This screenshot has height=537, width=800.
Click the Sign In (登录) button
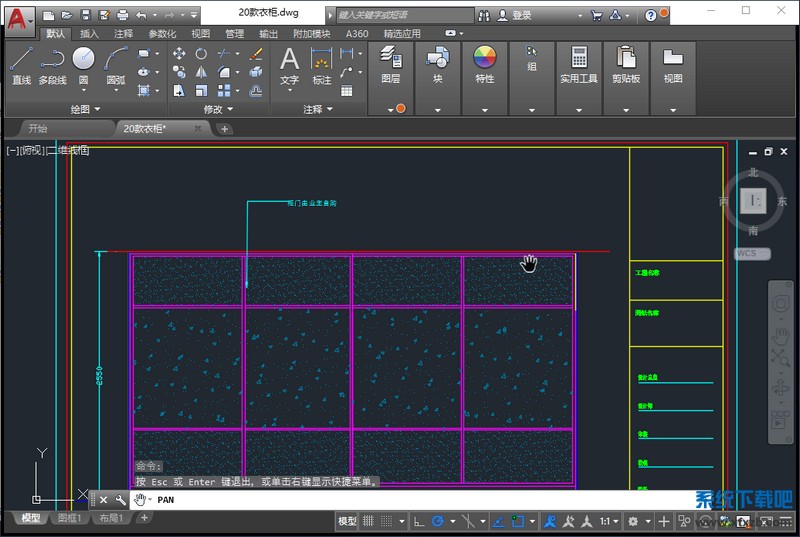point(521,15)
